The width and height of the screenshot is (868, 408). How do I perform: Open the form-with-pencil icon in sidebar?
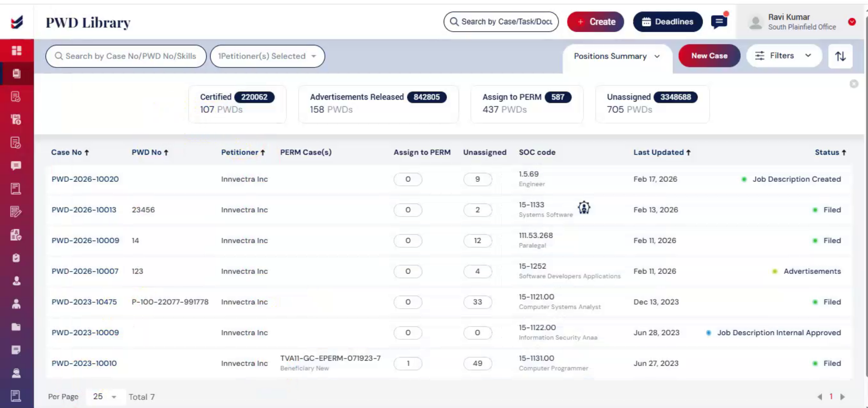coord(16,212)
